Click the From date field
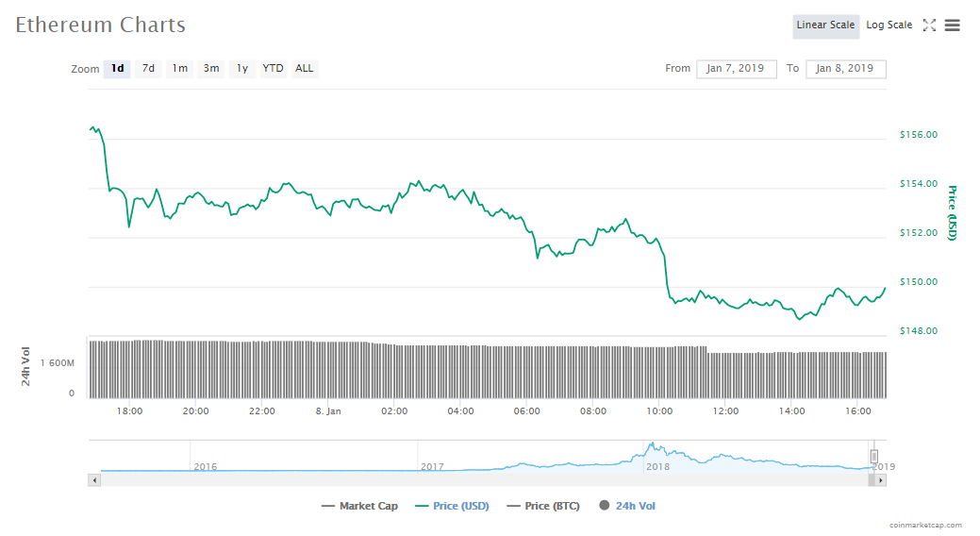 pos(737,69)
